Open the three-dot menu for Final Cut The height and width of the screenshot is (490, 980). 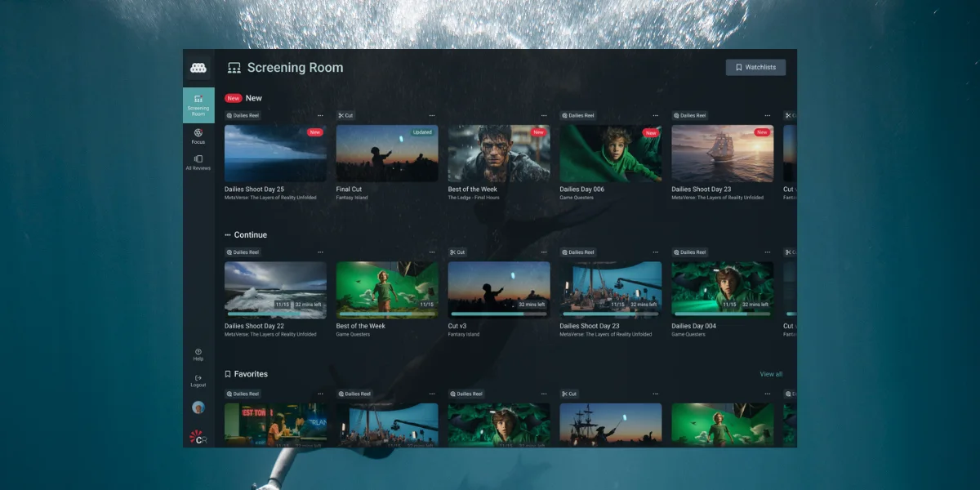432,115
